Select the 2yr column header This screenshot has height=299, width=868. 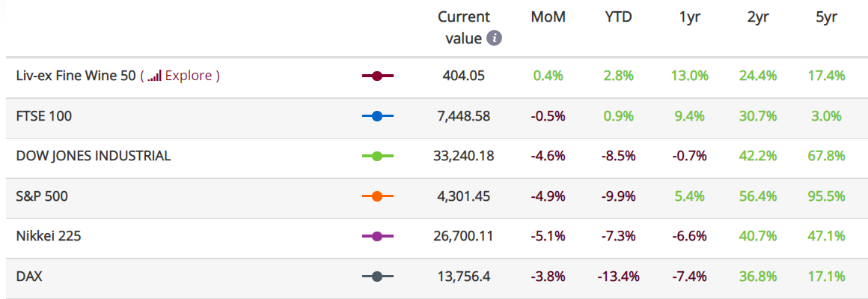pos(758,17)
